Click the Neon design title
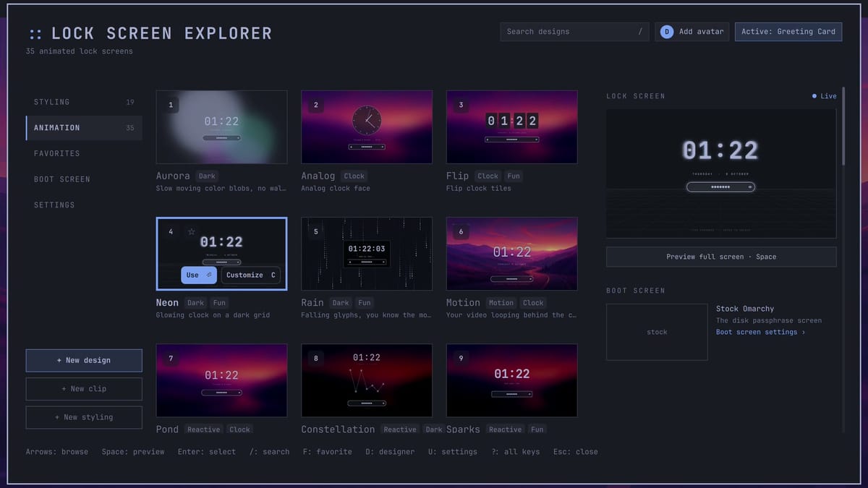 [x=167, y=303]
